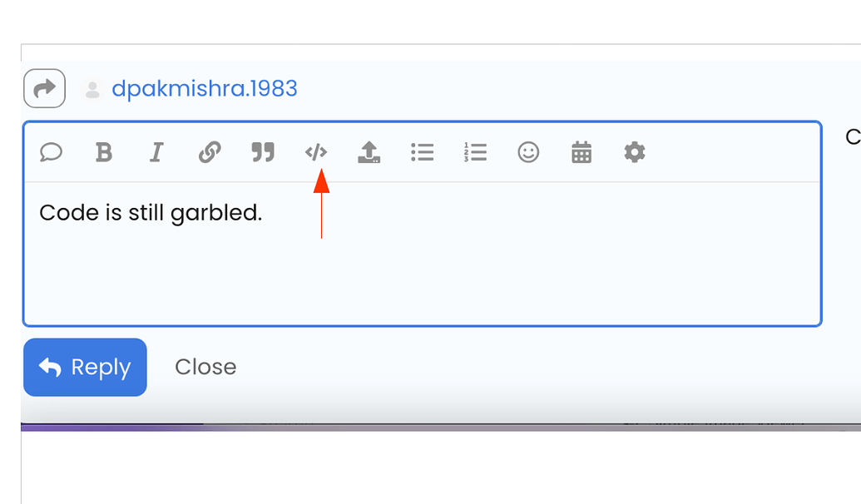Create a numbered list
861x504 pixels.
point(476,152)
